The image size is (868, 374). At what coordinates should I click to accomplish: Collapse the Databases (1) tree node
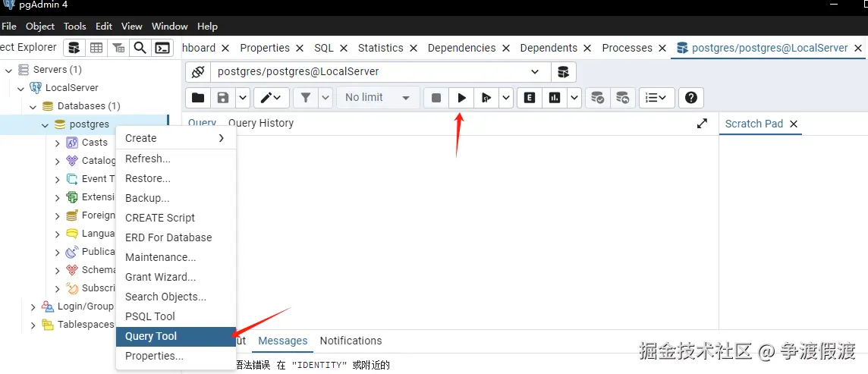point(33,106)
